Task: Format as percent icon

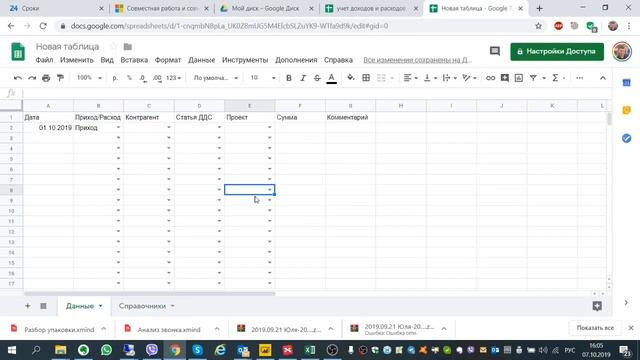Action: (x=129, y=78)
